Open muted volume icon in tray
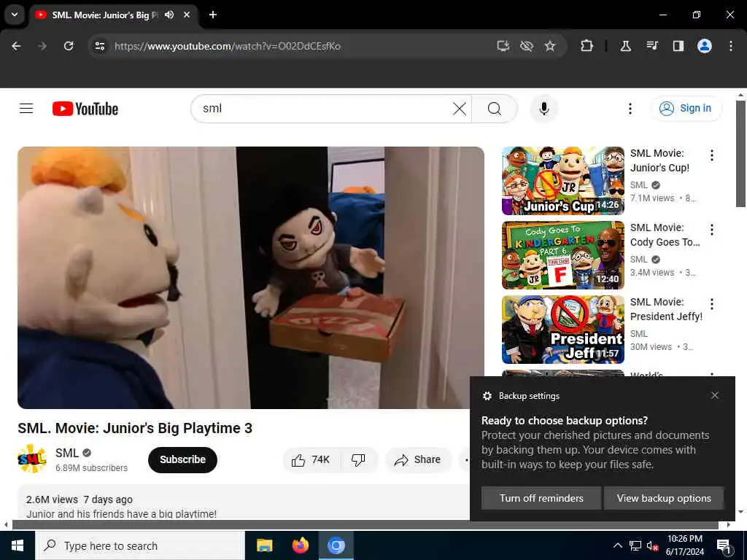The image size is (747, 560). pos(652,545)
